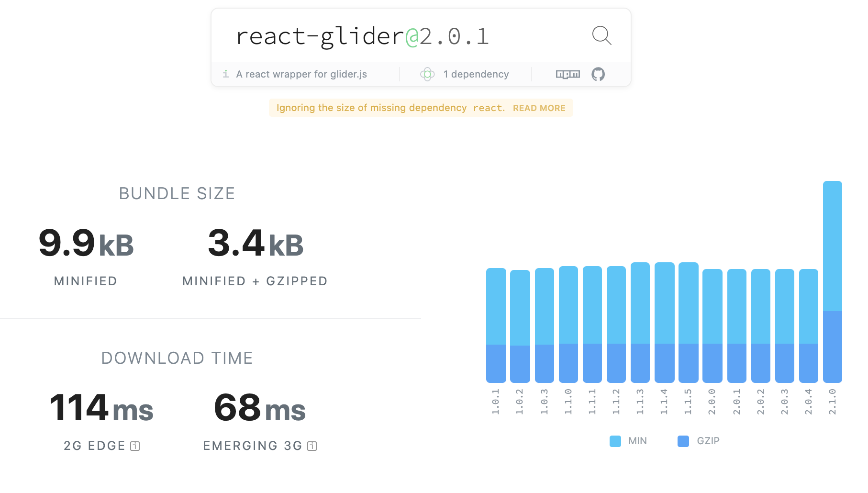
Task: Open the GitHub repository icon
Action: [598, 74]
